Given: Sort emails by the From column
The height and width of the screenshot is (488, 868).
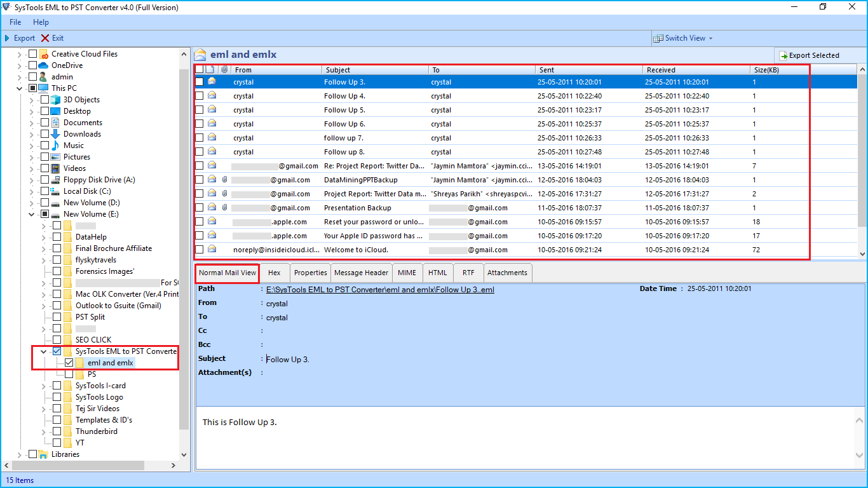Looking at the screenshot, I should pos(276,70).
